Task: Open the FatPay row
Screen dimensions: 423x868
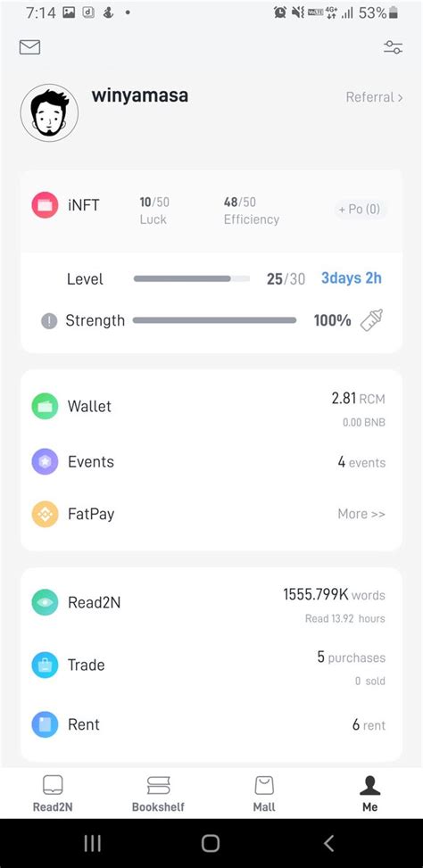Action: point(211,514)
